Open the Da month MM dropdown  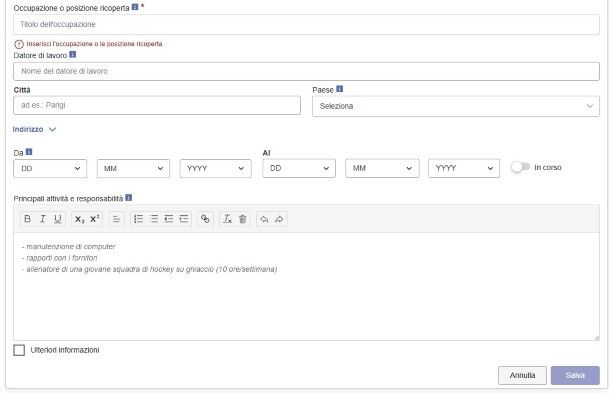[x=133, y=168]
